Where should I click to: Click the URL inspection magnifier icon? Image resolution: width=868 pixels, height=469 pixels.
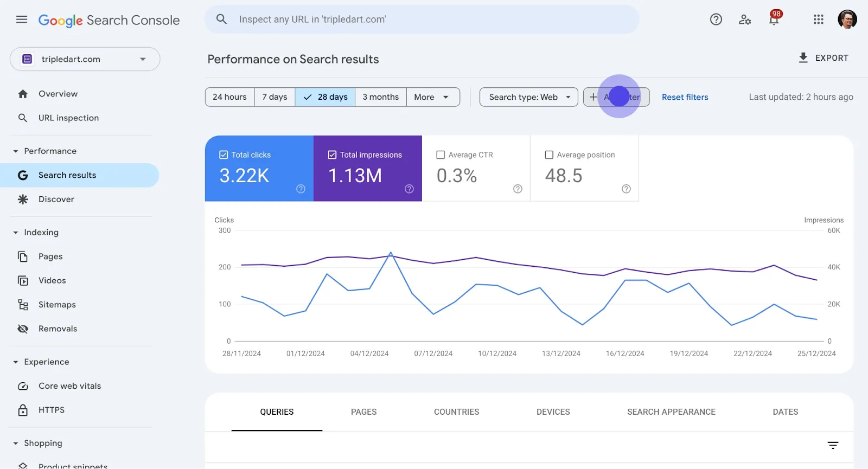point(23,118)
